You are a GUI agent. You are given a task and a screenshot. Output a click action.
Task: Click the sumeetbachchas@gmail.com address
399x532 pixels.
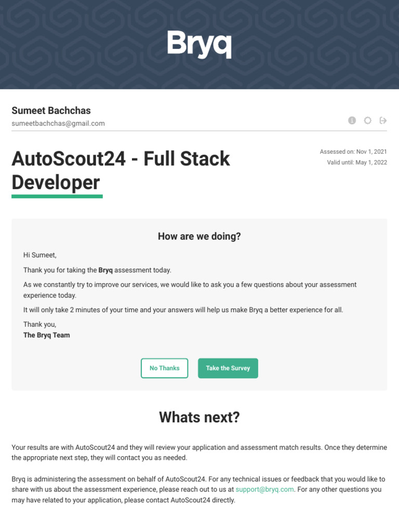(x=58, y=124)
